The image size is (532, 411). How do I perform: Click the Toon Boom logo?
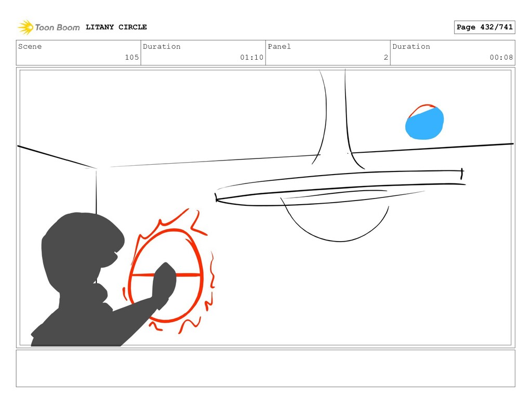[49, 27]
